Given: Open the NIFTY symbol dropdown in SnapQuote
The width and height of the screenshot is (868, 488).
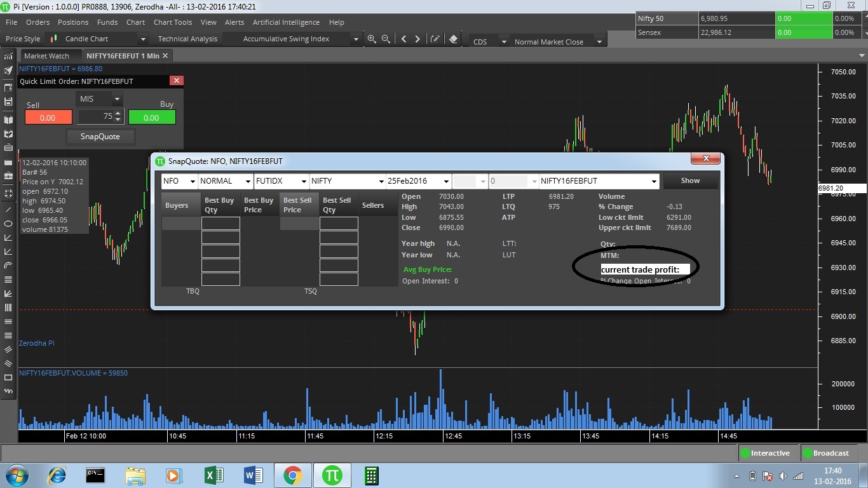Looking at the screenshot, I should (381, 181).
